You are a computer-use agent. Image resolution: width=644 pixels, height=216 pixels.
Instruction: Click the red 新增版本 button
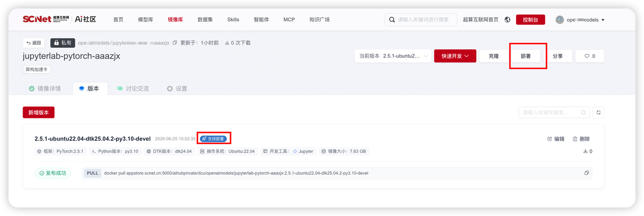tap(39, 112)
